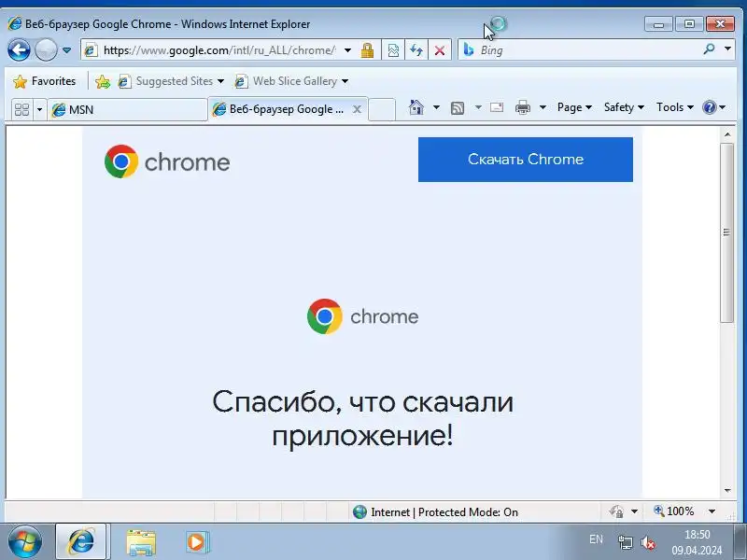This screenshot has height=560, width=747.
Task: Click Internet Protected Mode status text
Action: click(444, 512)
